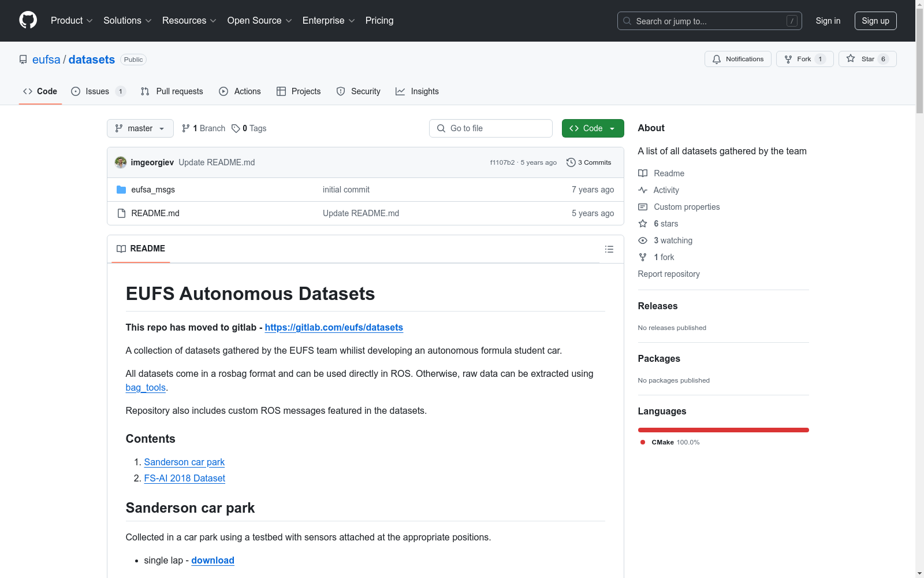The image size is (924, 578).
Task: Click the Report repository link
Action: (x=669, y=274)
